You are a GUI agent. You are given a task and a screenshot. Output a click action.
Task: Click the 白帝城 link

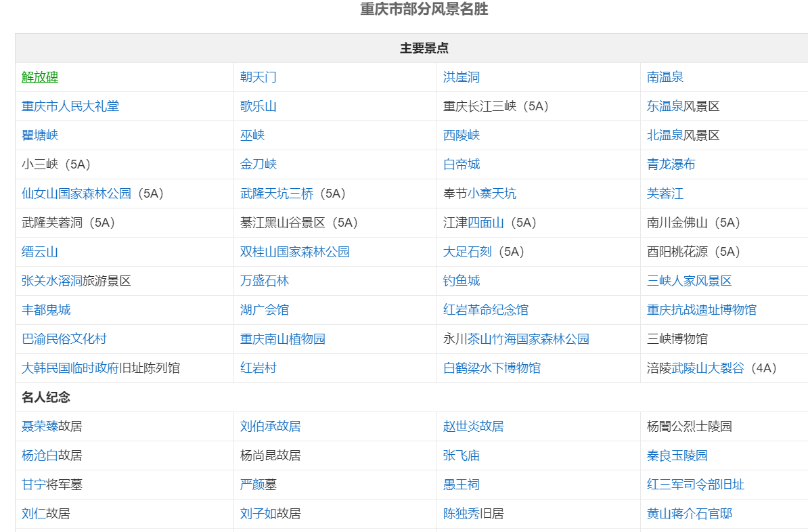point(462,164)
